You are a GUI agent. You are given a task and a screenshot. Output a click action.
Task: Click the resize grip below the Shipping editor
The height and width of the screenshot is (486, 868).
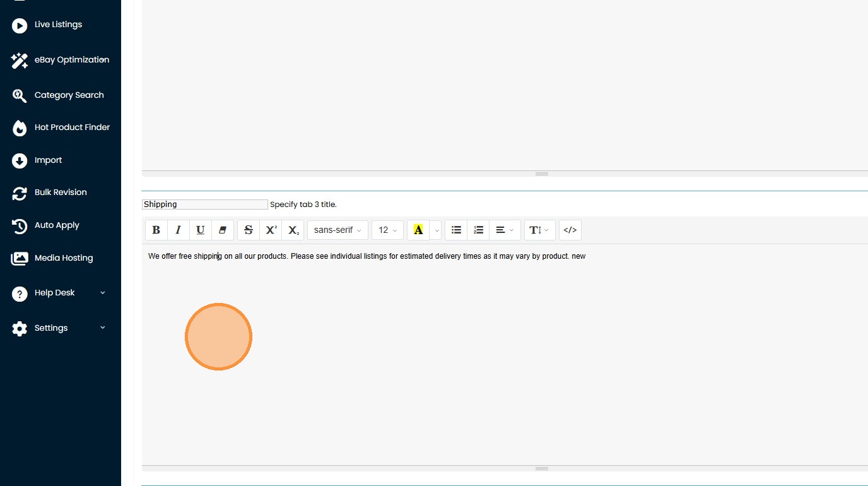[542, 468]
